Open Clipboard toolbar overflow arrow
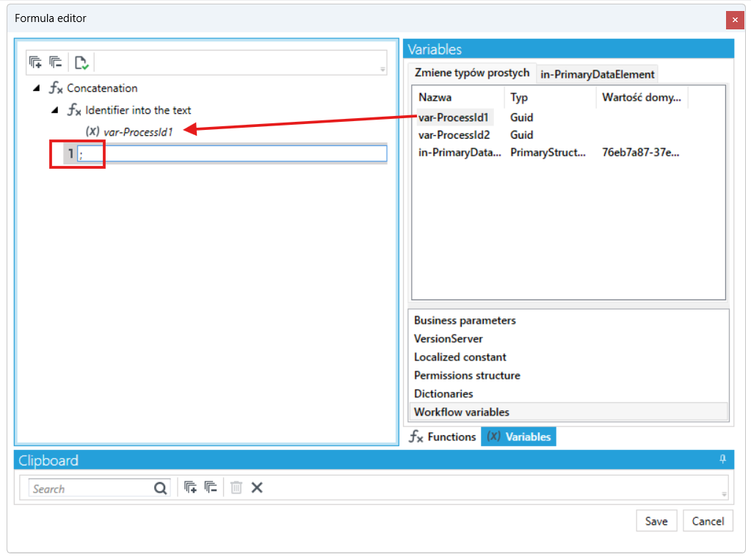 point(724,495)
